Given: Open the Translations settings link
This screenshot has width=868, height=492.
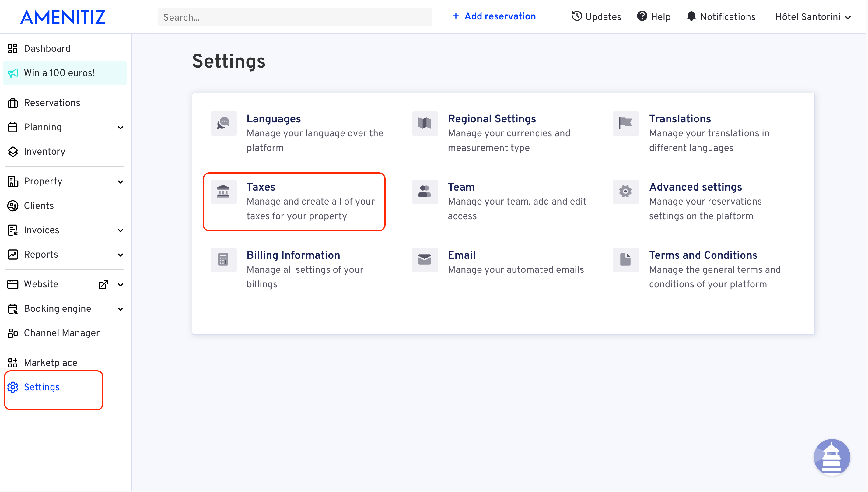Looking at the screenshot, I should [x=680, y=119].
